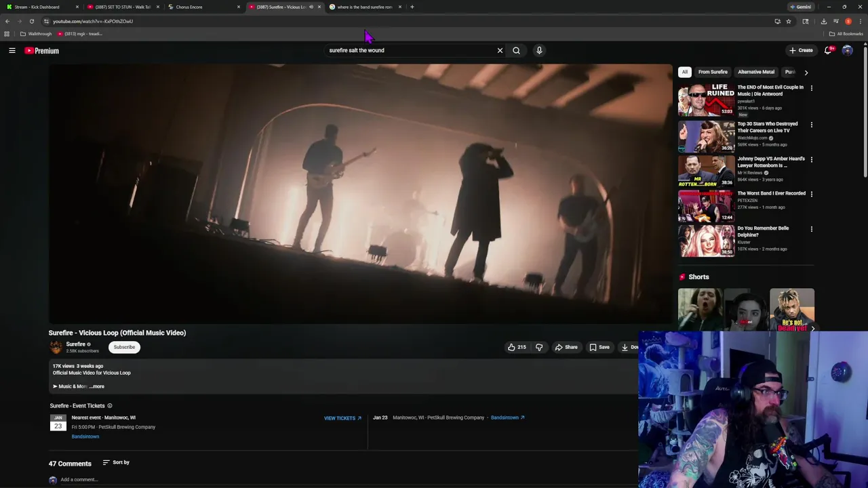Open Bandsintown link under nearest event
The height and width of the screenshot is (488, 868).
pyautogui.click(x=85, y=436)
